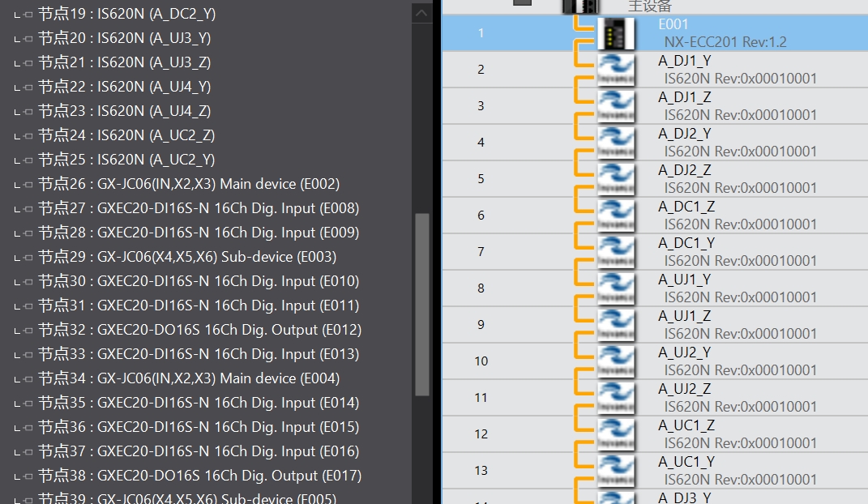Screen dimensions: 868x504
Task: Click node icon beside 节点38 Dig. Output E017
Action: pyautogui.click(x=28, y=477)
